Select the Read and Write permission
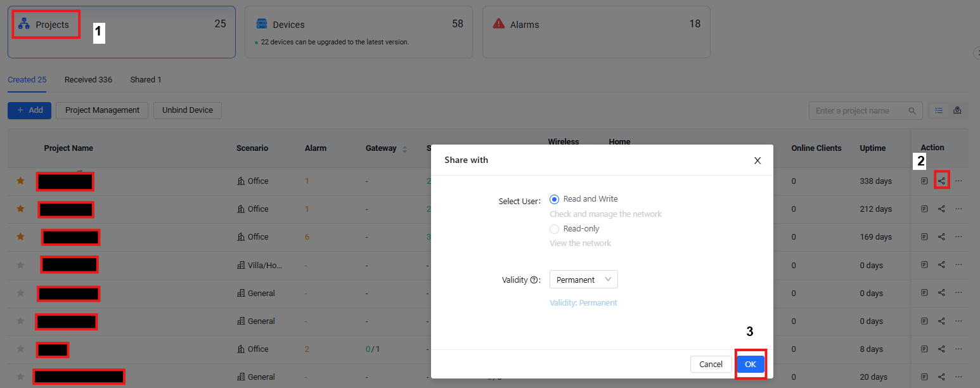This screenshot has width=980, height=388. point(555,198)
